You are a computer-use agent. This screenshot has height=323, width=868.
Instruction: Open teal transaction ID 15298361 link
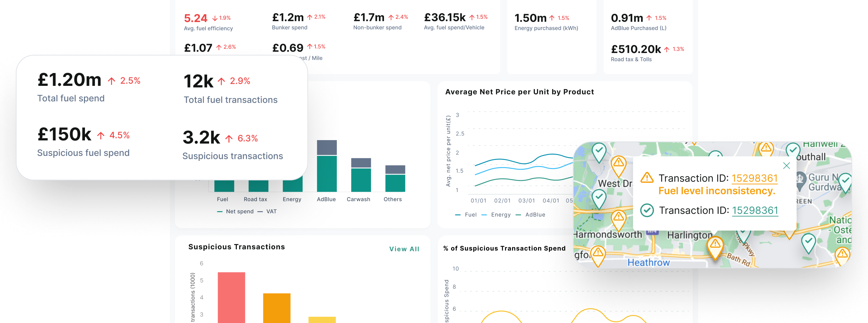(x=755, y=210)
